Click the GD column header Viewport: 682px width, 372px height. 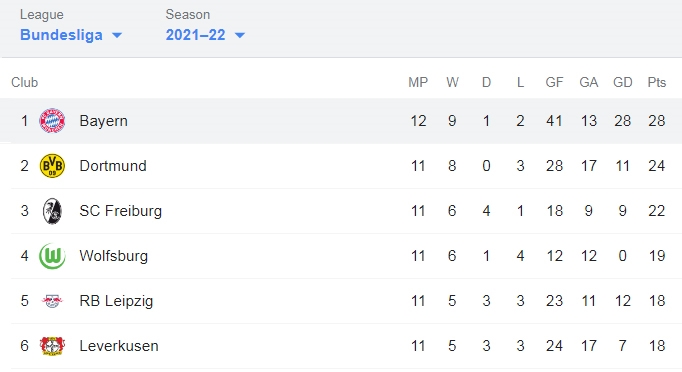pyautogui.click(x=622, y=82)
